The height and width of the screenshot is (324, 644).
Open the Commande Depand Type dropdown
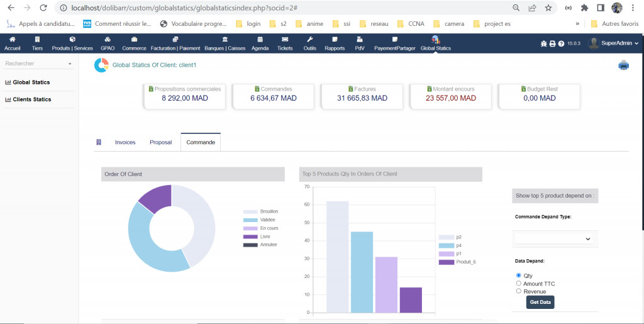pos(554,238)
